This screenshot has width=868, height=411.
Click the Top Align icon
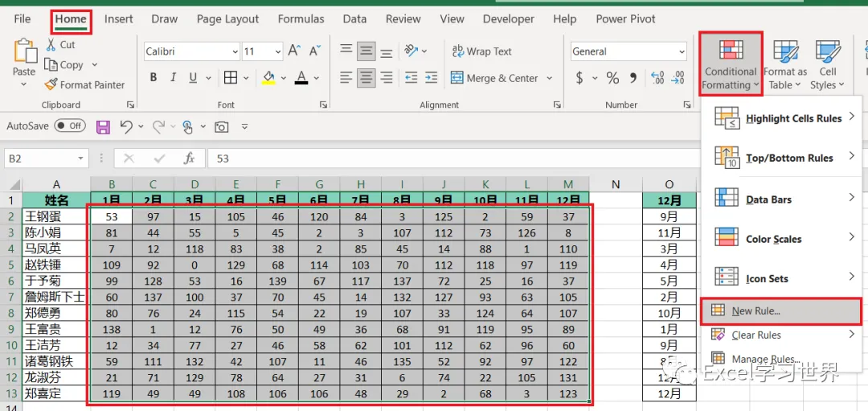point(346,51)
